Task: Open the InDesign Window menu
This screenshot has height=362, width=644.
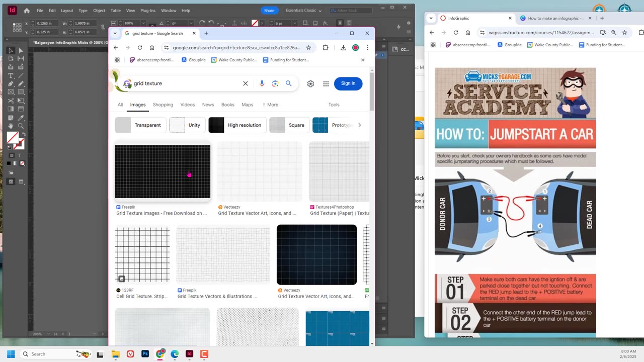Action: 169,11
